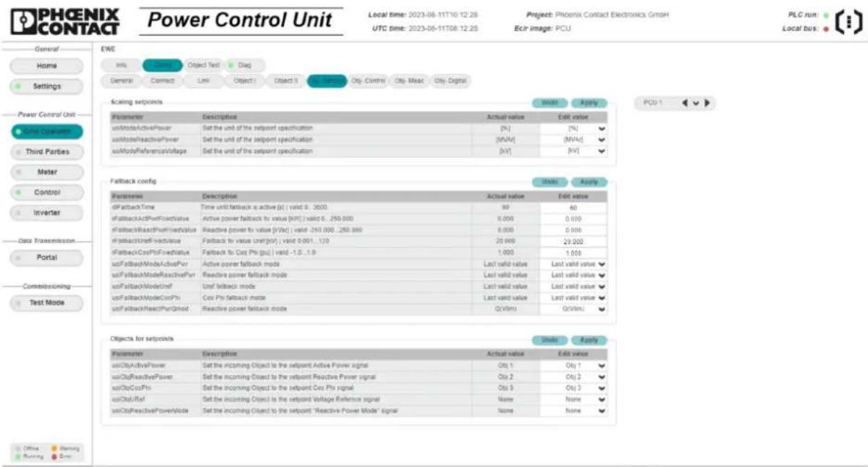The image size is (868, 467).
Task: Click the 'Scaling setpoints' section title
Action: coord(136,102)
